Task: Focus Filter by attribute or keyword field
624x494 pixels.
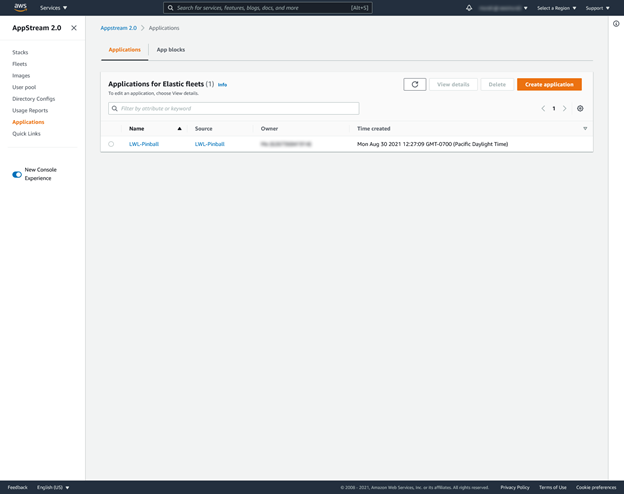Action: [234, 108]
